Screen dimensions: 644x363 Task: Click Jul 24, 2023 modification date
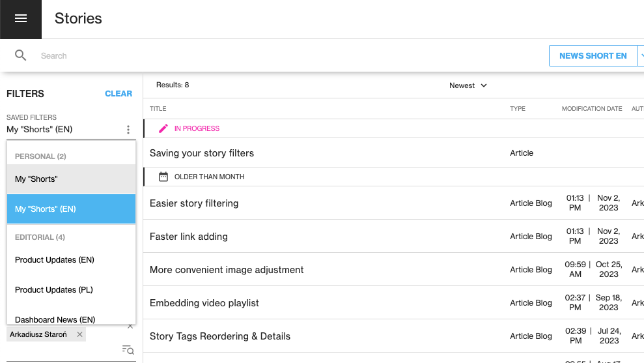[x=609, y=336]
